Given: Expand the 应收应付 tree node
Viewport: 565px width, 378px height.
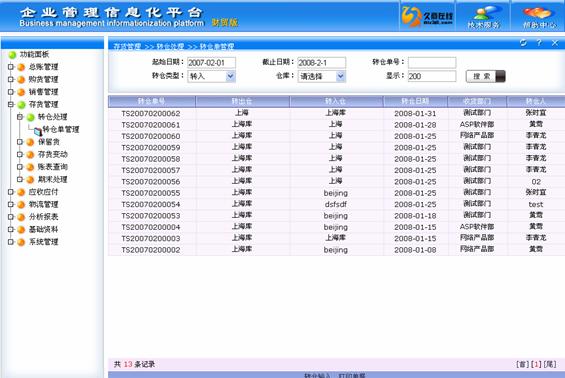Looking at the screenshot, I should 11,192.
